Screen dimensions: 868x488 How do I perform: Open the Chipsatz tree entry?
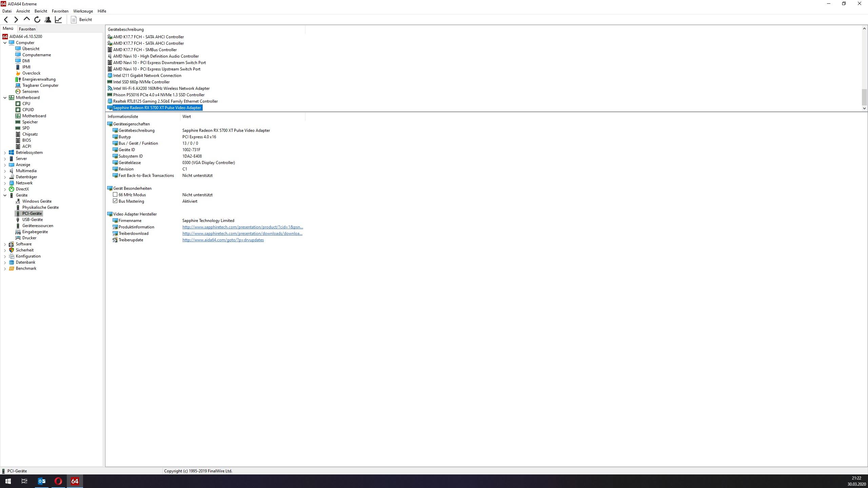[x=30, y=134]
